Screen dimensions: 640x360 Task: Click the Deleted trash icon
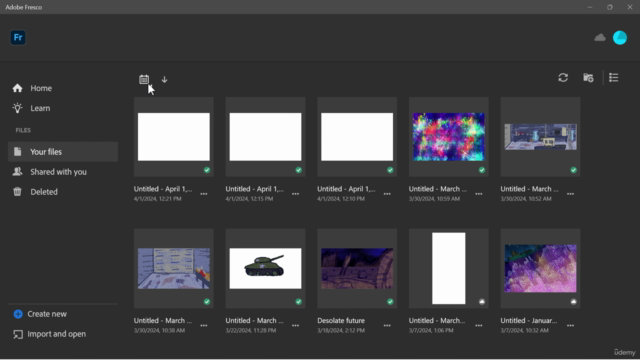(x=17, y=191)
